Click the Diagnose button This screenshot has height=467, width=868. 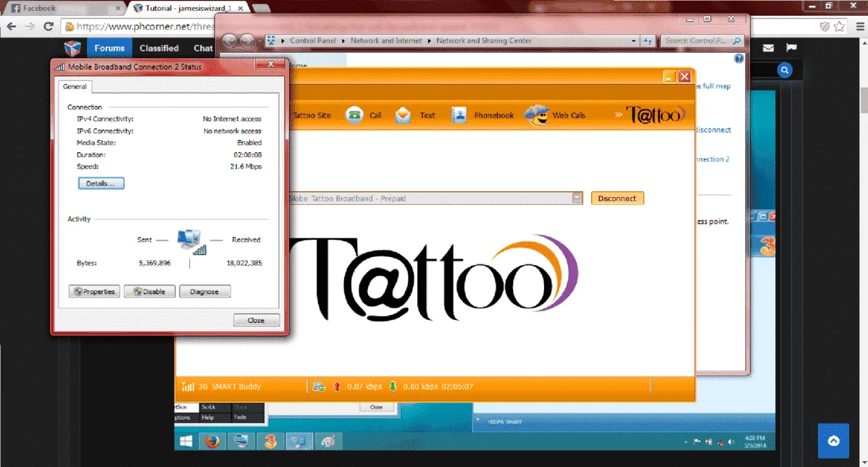click(205, 292)
